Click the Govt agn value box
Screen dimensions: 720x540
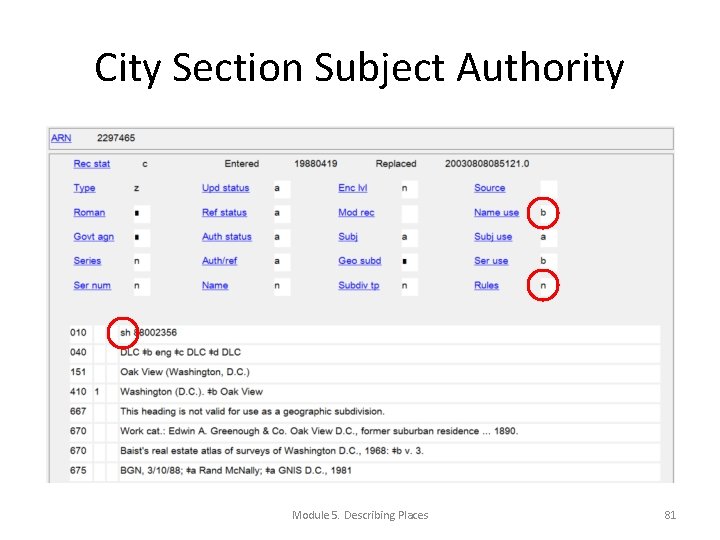141,237
